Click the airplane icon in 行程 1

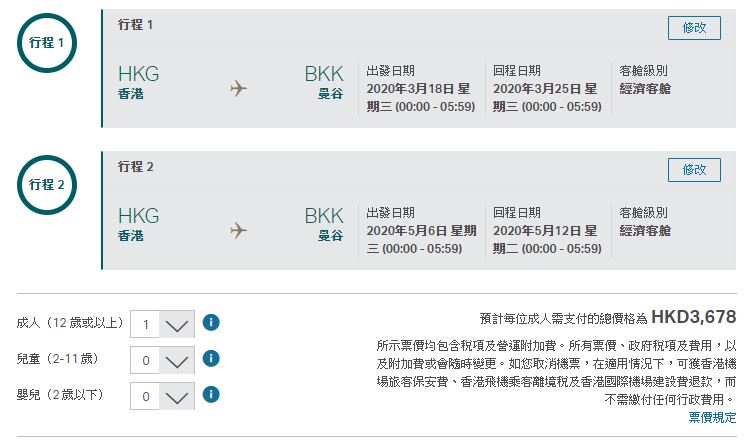tap(238, 88)
